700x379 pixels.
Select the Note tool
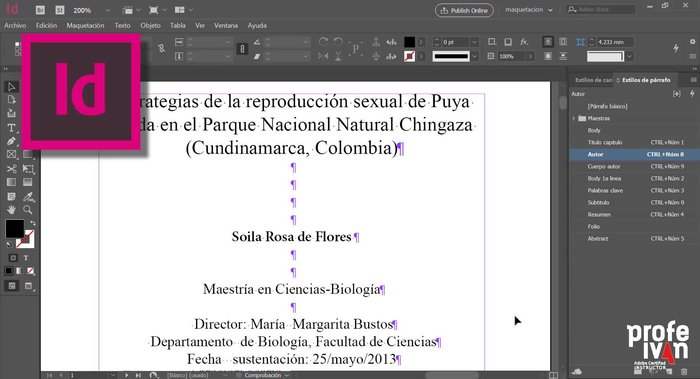(12, 197)
